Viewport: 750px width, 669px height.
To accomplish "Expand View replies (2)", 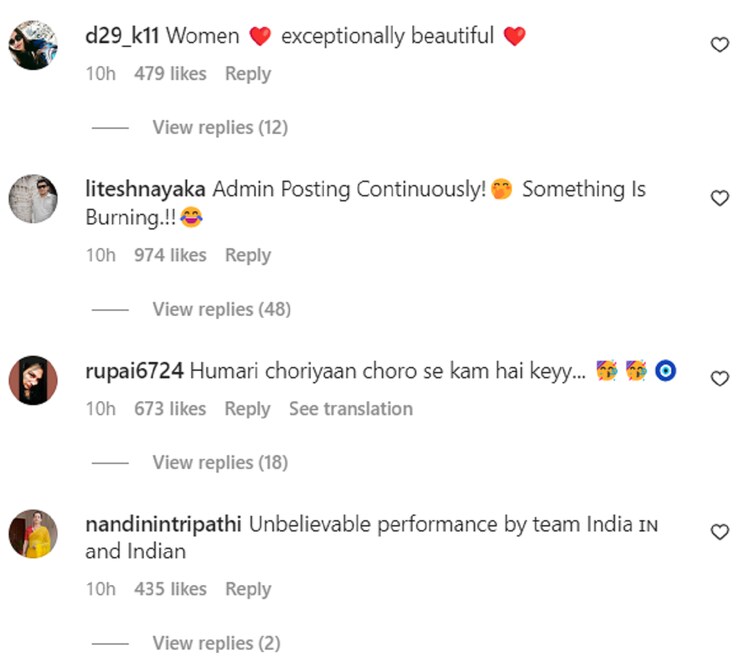I will pos(216,643).
